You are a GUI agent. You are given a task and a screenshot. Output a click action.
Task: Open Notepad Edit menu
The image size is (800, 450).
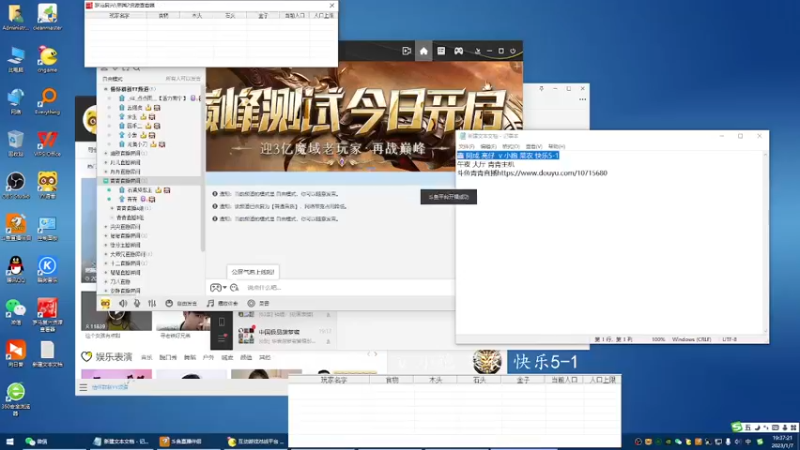pos(488,146)
